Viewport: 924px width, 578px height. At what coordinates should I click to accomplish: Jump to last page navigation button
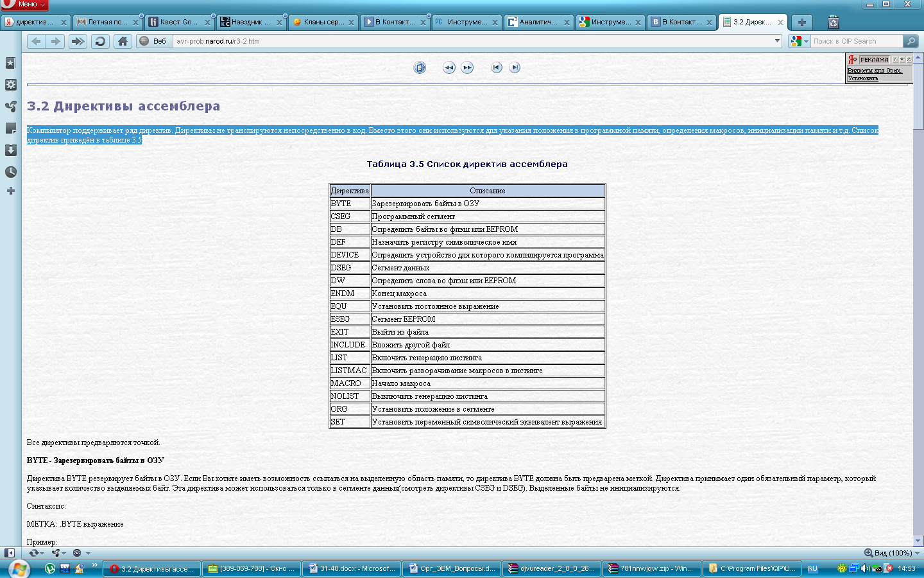pos(515,67)
